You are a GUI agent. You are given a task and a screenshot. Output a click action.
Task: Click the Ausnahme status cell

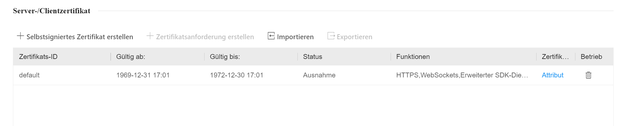click(319, 75)
